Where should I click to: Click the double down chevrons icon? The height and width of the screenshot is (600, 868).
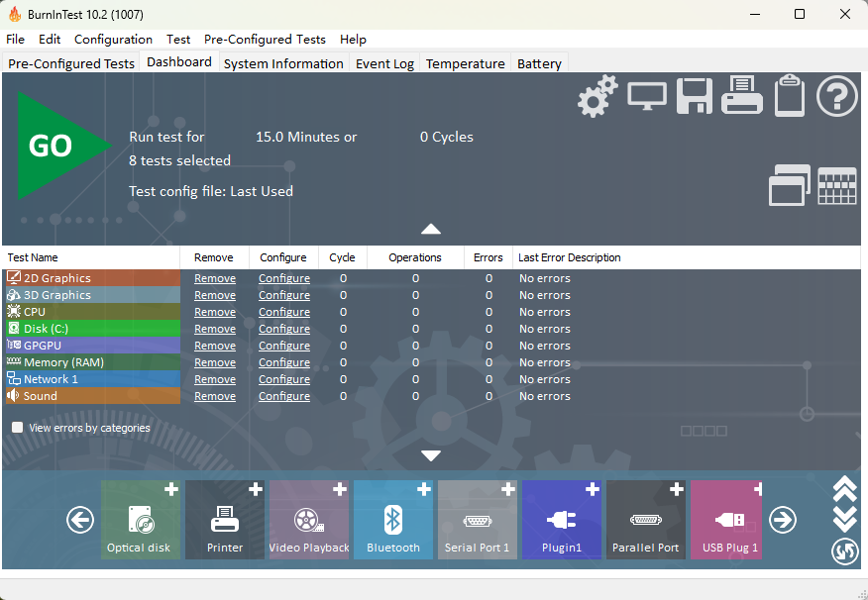click(845, 519)
